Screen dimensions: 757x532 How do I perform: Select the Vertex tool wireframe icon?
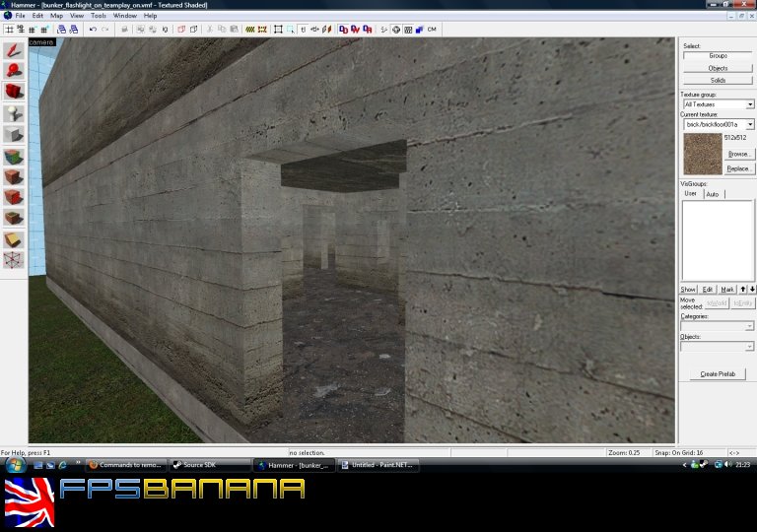point(14,260)
